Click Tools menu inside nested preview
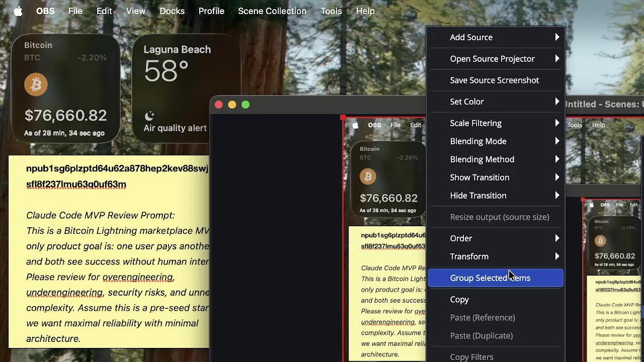Screen dimensions: 644x362 pyautogui.click(x=575, y=125)
